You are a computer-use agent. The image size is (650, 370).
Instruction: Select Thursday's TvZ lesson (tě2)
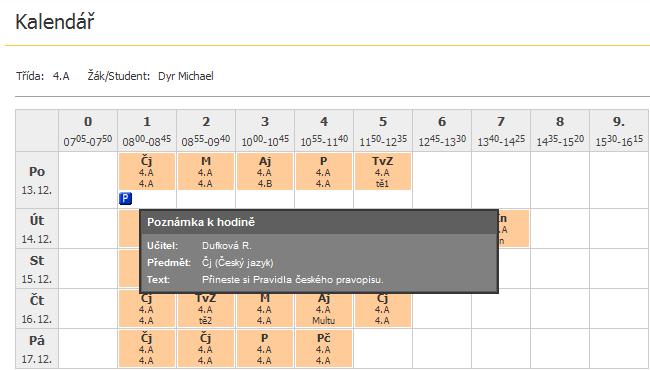coord(206,310)
